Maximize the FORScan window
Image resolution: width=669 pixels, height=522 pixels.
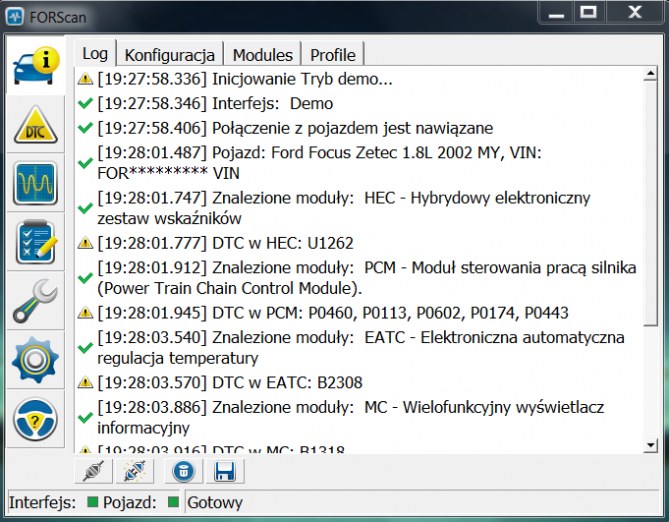pos(588,12)
